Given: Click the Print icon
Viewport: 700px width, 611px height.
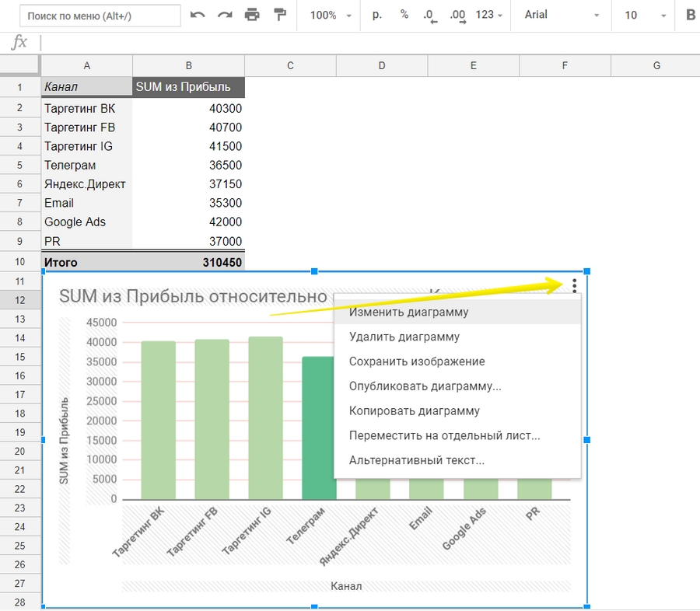Looking at the screenshot, I should pos(252,16).
